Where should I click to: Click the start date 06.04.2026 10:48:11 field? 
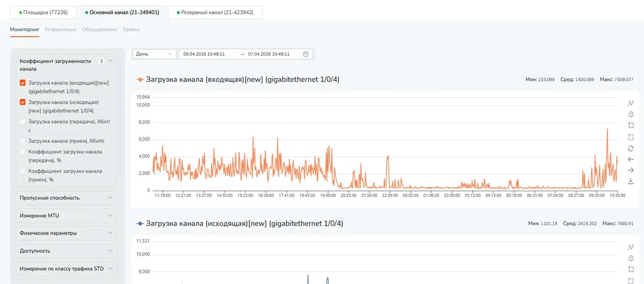204,54
